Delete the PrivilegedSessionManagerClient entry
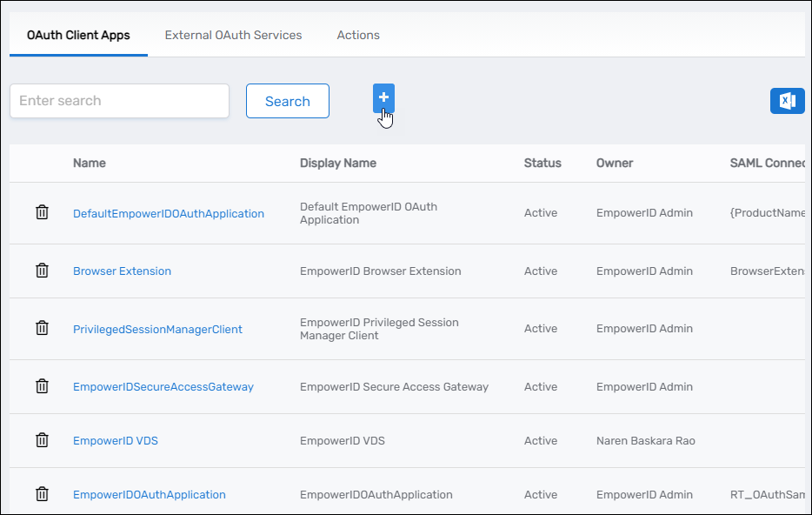Image resolution: width=812 pixels, height=515 pixels. (42, 328)
